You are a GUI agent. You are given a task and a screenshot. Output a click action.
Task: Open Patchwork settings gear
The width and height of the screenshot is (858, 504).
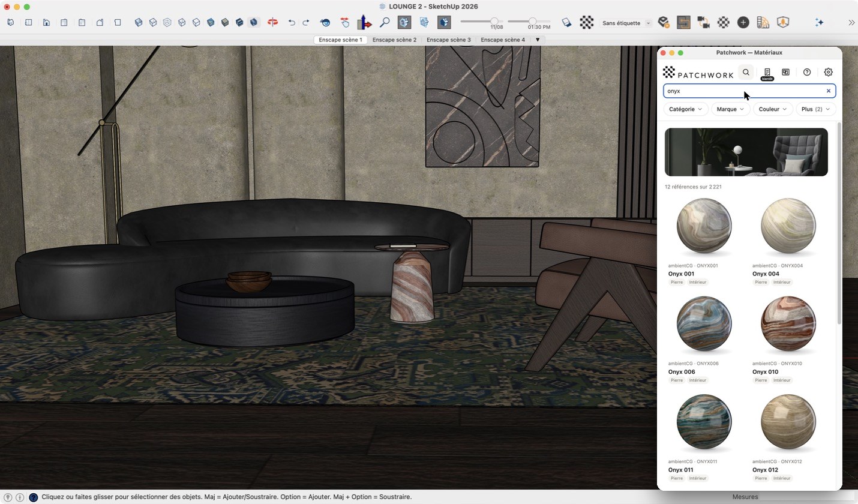(x=828, y=72)
